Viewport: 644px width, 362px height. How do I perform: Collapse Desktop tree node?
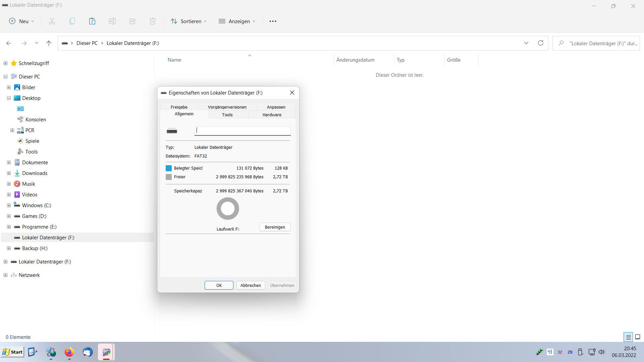point(9,98)
